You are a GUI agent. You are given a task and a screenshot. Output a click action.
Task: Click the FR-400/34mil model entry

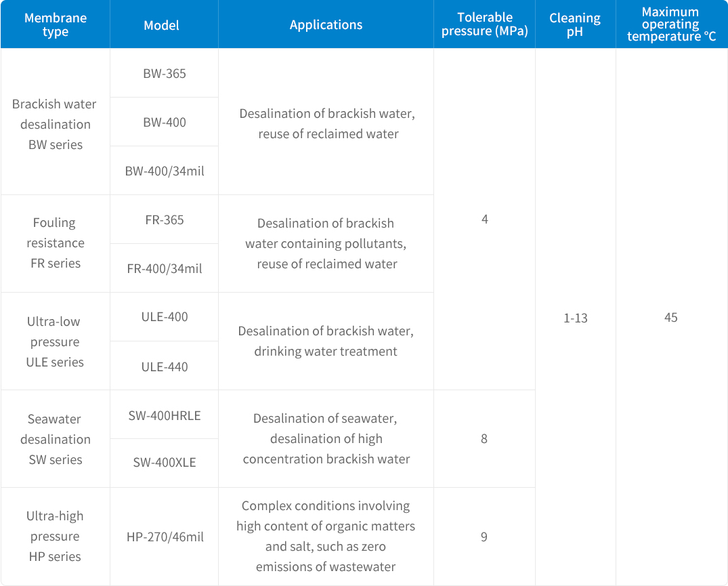164,268
